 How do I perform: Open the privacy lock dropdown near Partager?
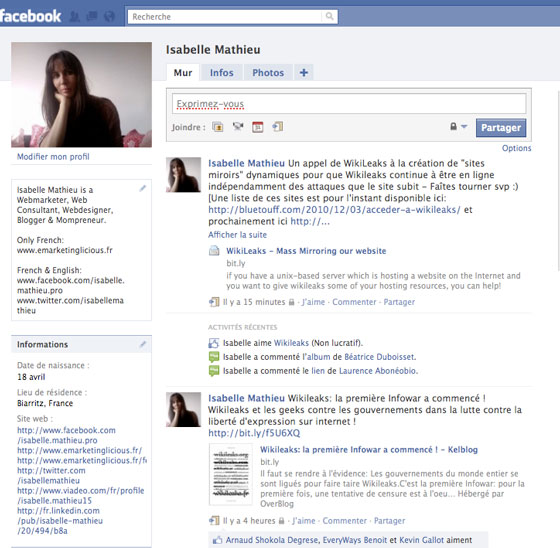(x=458, y=127)
